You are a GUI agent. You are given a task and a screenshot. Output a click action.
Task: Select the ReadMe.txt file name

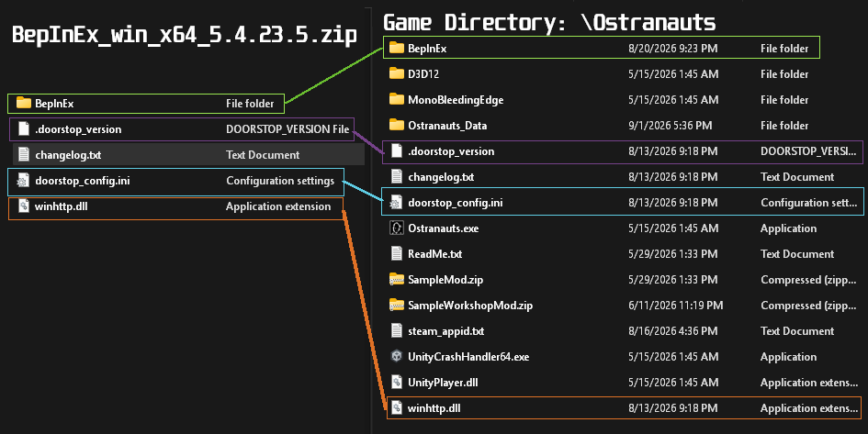pyautogui.click(x=434, y=254)
